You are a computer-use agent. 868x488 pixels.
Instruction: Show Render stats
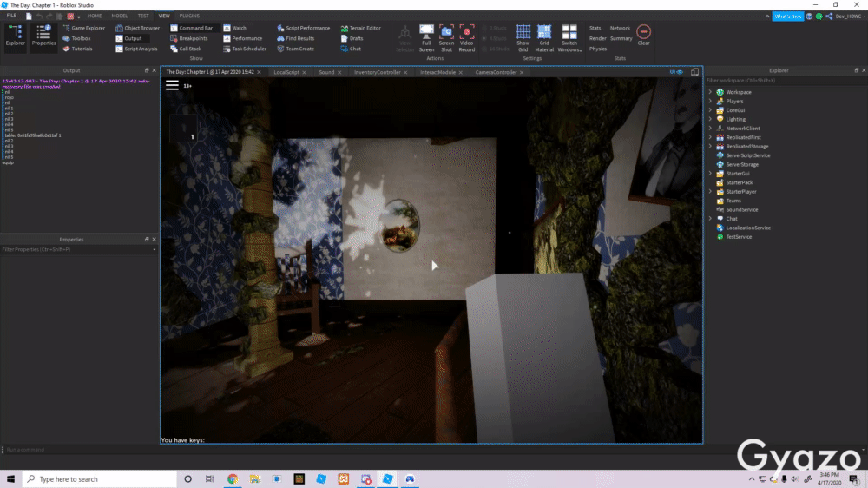(597, 38)
